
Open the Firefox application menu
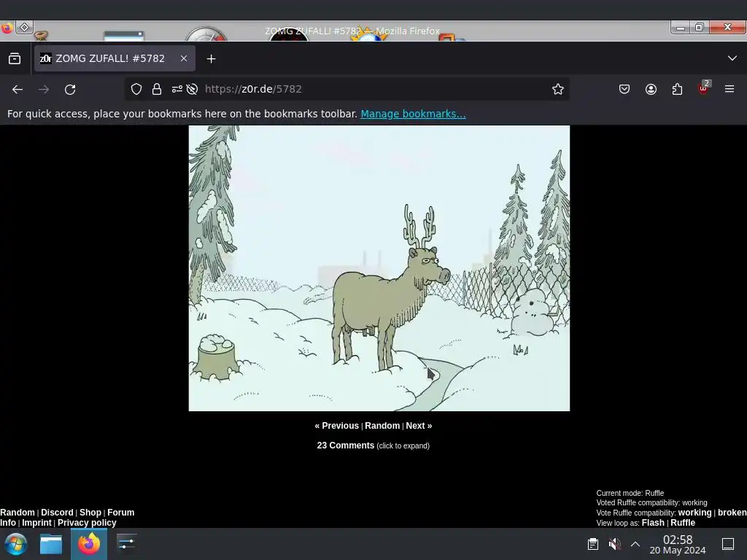coord(729,89)
